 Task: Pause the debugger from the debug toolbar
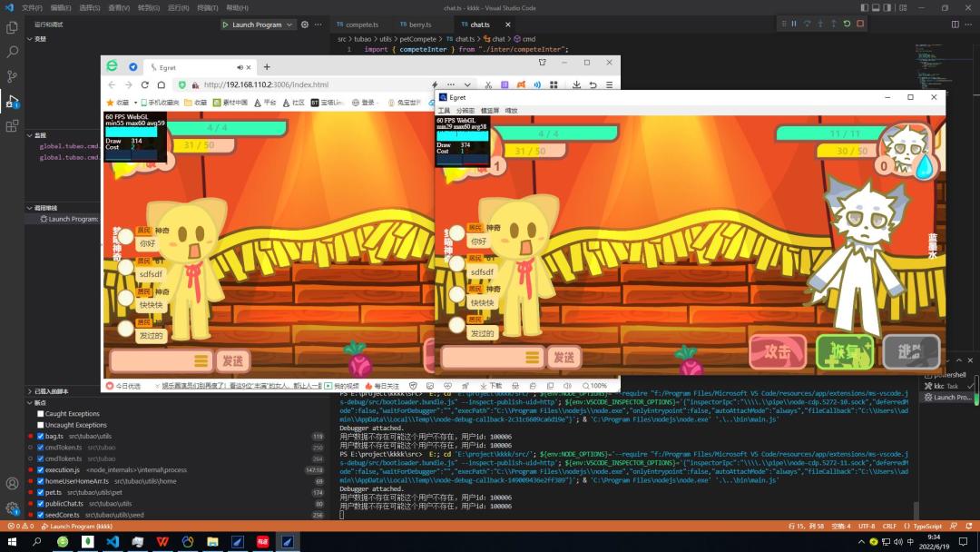coord(794,24)
